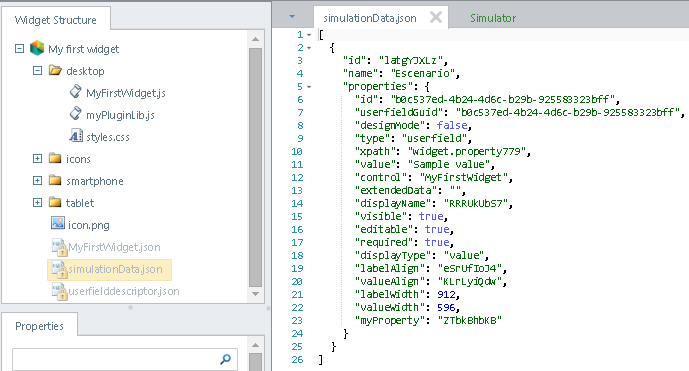Click the "widget.property779" xpath value
This screenshot has width=689, height=371.
(x=467, y=151)
